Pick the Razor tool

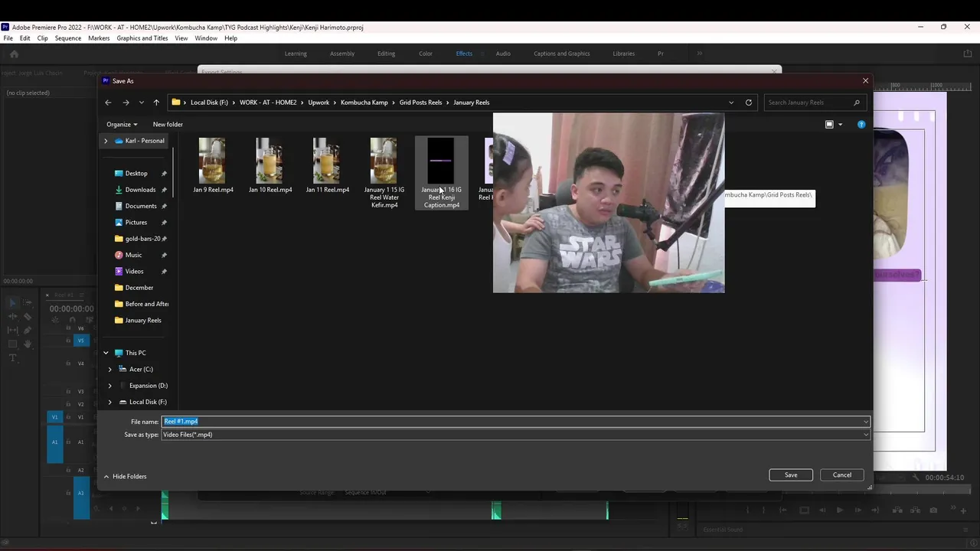pyautogui.click(x=28, y=316)
